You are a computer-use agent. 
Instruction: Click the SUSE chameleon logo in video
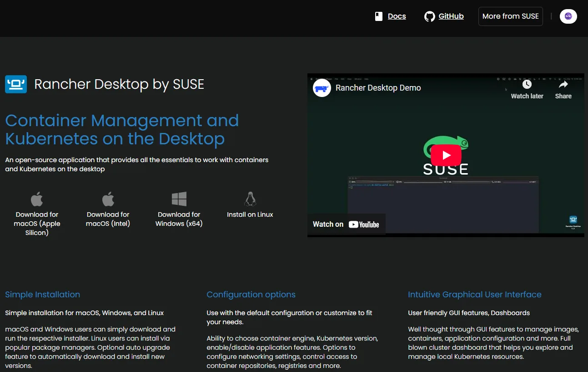coord(446,156)
